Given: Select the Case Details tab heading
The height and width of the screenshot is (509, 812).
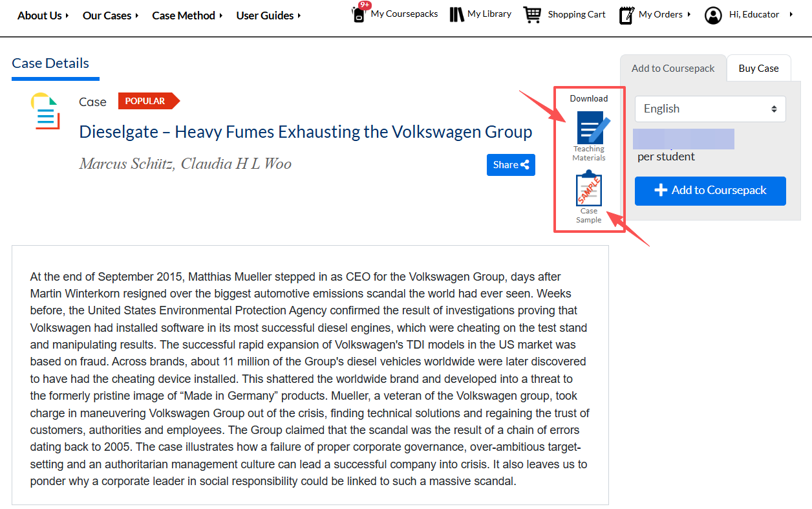Looking at the screenshot, I should point(50,63).
